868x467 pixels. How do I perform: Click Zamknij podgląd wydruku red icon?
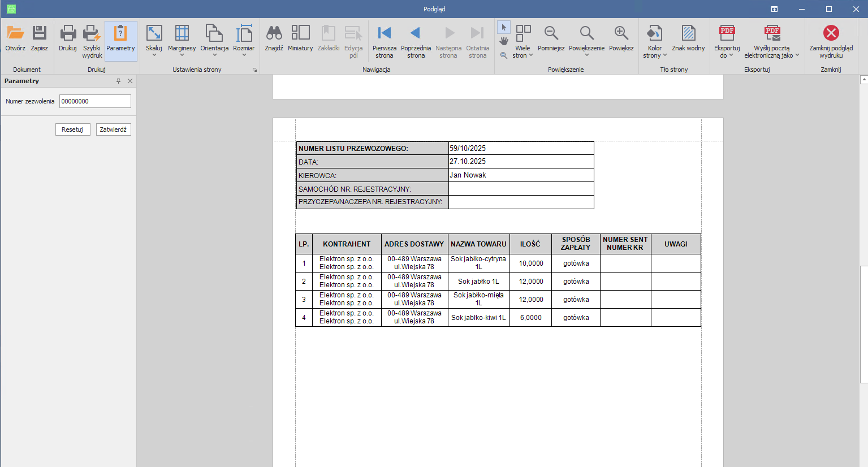click(831, 33)
